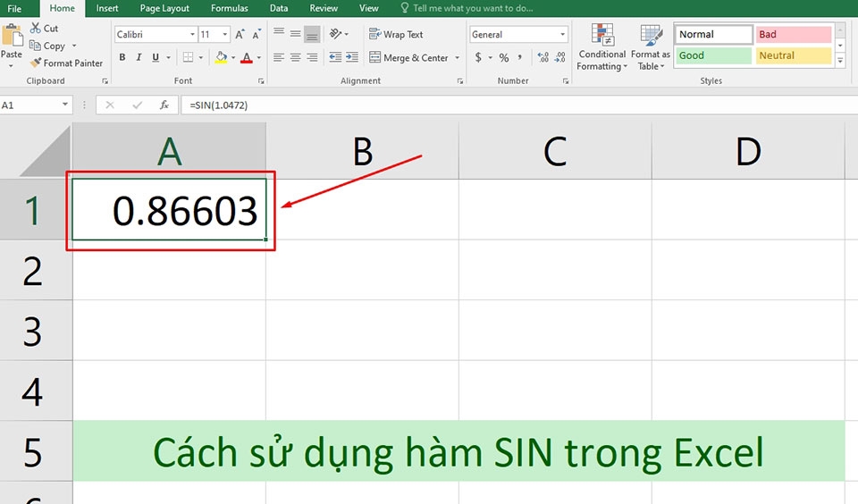The image size is (858, 504).
Task: Decrease font size with small A
Action: pos(257,35)
